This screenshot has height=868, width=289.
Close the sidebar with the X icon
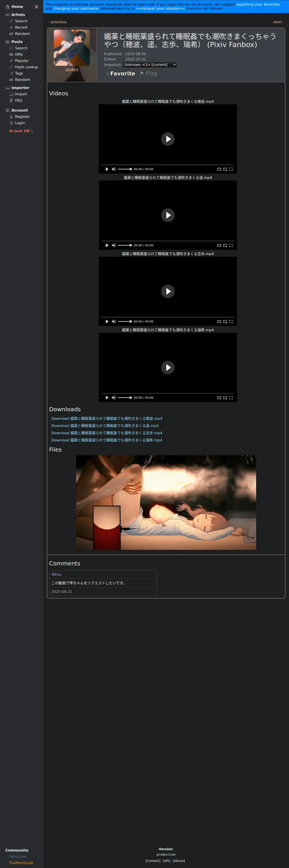[x=36, y=7]
